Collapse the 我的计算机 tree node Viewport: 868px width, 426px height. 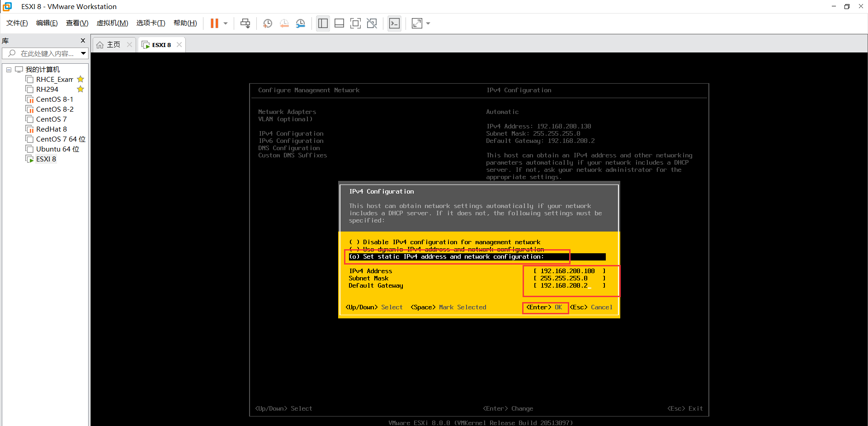point(9,70)
